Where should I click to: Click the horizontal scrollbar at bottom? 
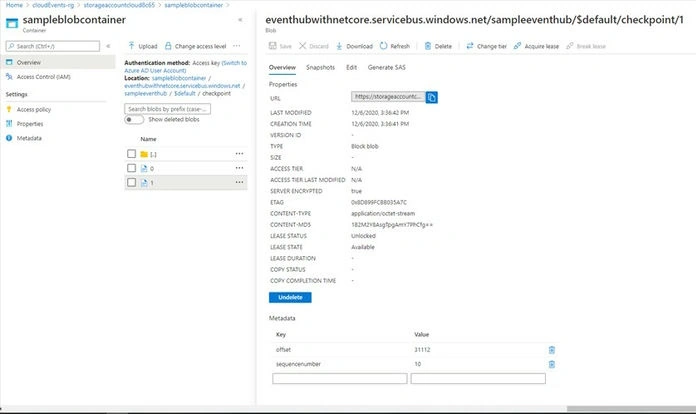631,409
